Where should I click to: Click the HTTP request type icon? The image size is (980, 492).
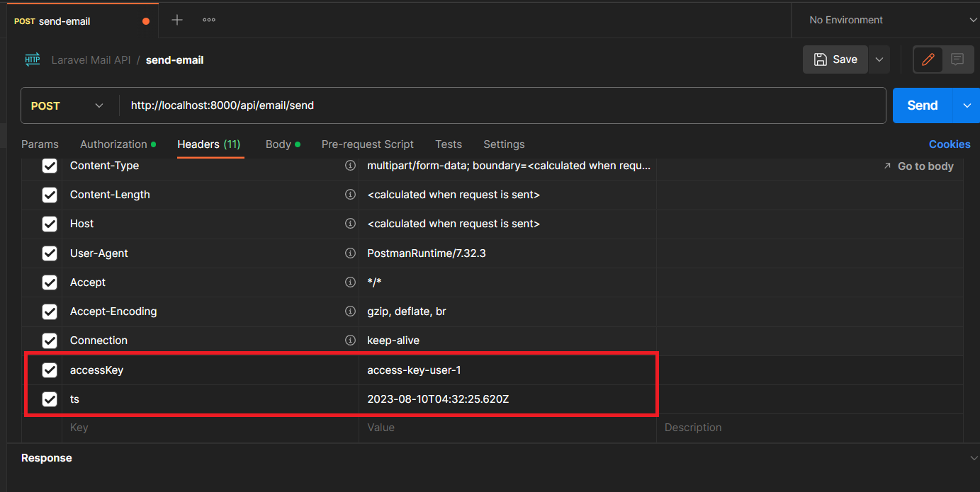pyautogui.click(x=33, y=59)
